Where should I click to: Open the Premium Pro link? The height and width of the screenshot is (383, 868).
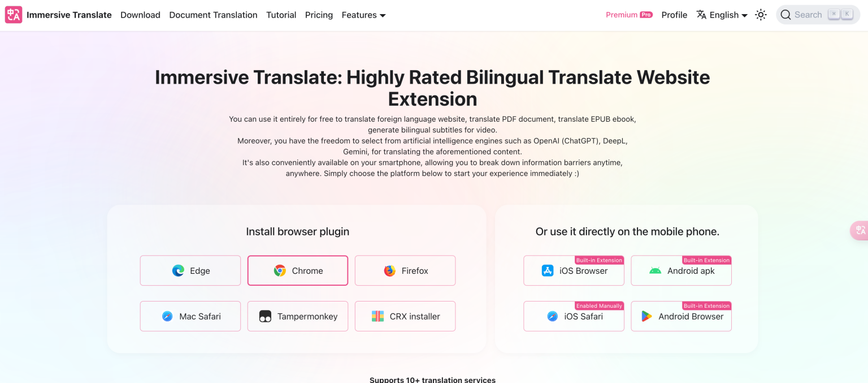coord(629,15)
